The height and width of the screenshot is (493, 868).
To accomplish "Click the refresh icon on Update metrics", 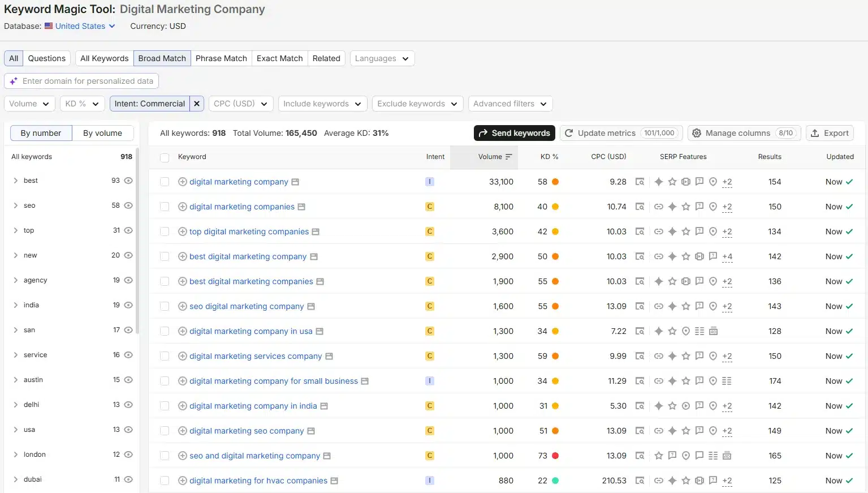I will pos(569,133).
